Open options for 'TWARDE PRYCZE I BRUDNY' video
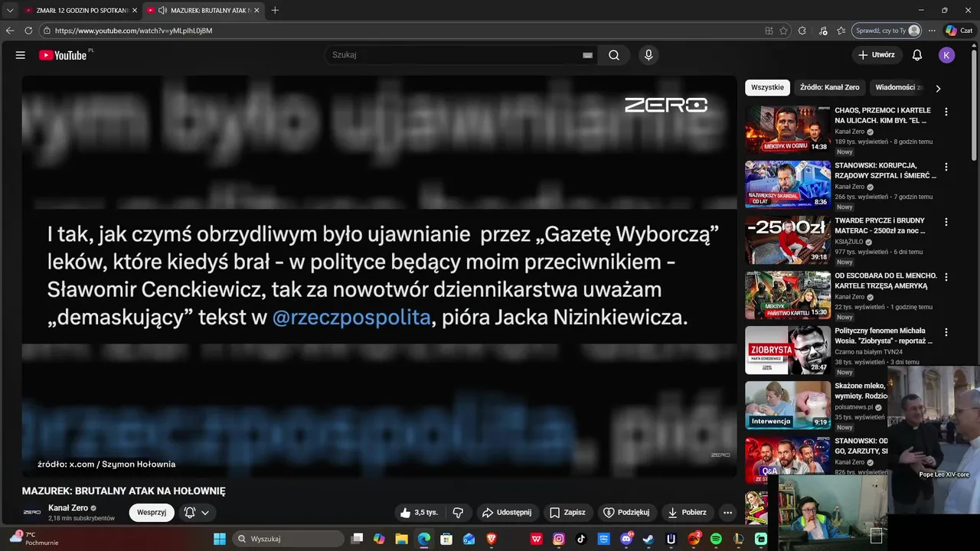The height and width of the screenshot is (551, 980). pyautogui.click(x=946, y=222)
